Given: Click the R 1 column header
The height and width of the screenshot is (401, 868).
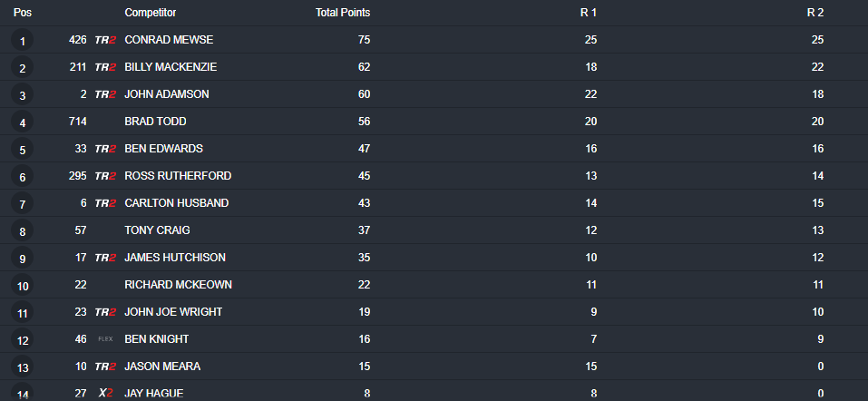Looking at the screenshot, I should click(589, 13).
